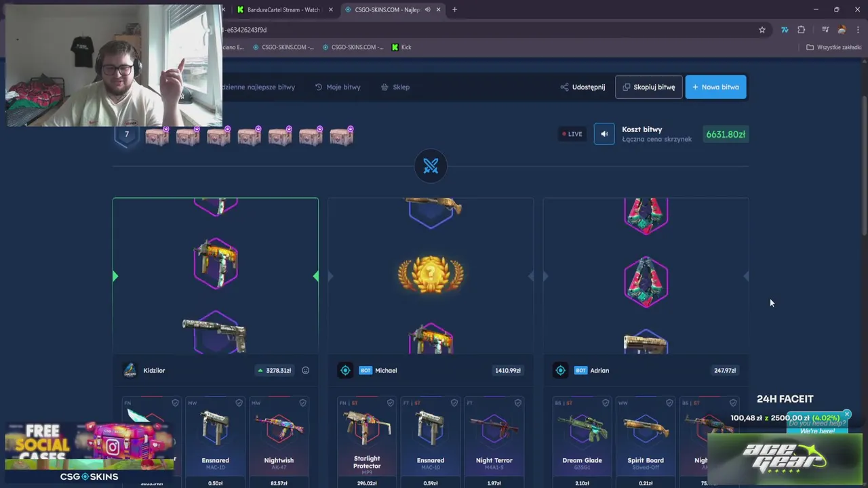The height and width of the screenshot is (488, 868).
Task: Click shield icon on Ensnared 0.50zł card
Action: (x=239, y=403)
